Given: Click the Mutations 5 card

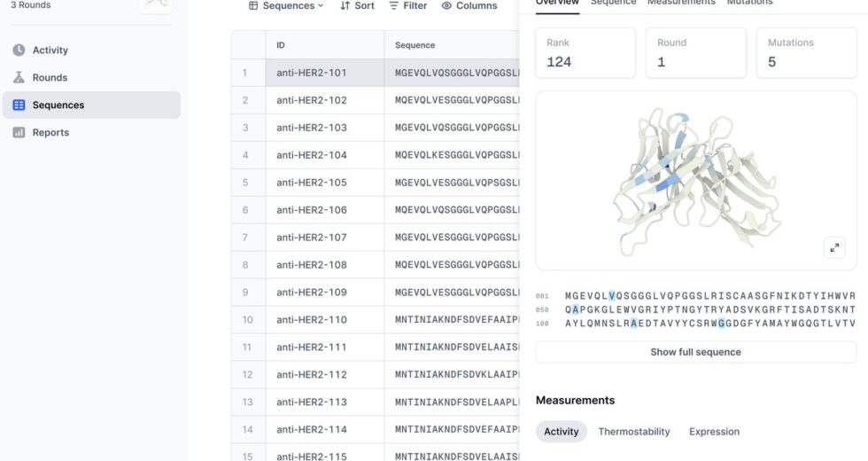Looking at the screenshot, I should click(x=807, y=53).
